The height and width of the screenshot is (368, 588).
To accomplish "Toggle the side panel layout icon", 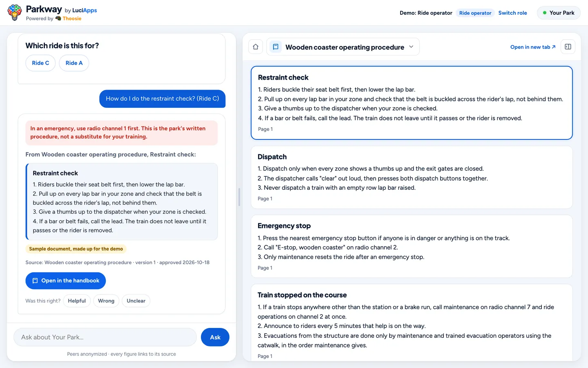I will [x=568, y=47].
